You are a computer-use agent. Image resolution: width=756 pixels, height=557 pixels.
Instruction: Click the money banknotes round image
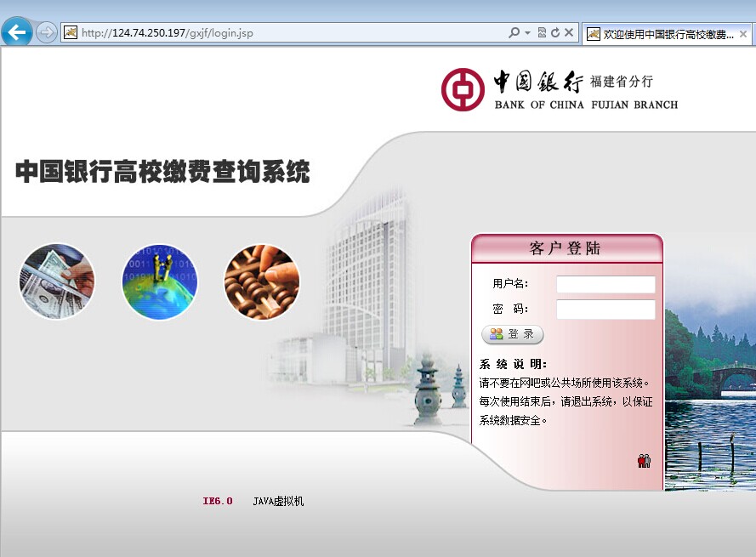click(57, 281)
